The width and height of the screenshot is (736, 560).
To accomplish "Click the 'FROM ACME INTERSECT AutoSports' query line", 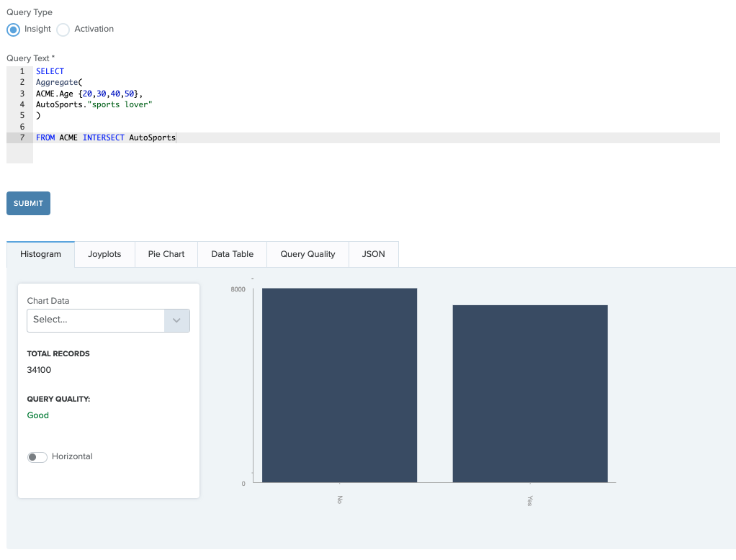I will (x=106, y=137).
